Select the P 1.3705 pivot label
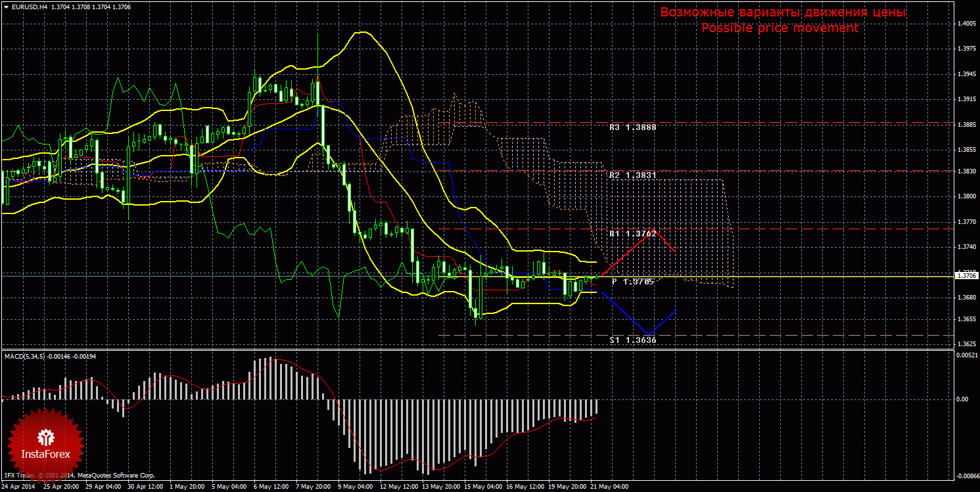The height and width of the screenshot is (492, 980). pyautogui.click(x=632, y=281)
